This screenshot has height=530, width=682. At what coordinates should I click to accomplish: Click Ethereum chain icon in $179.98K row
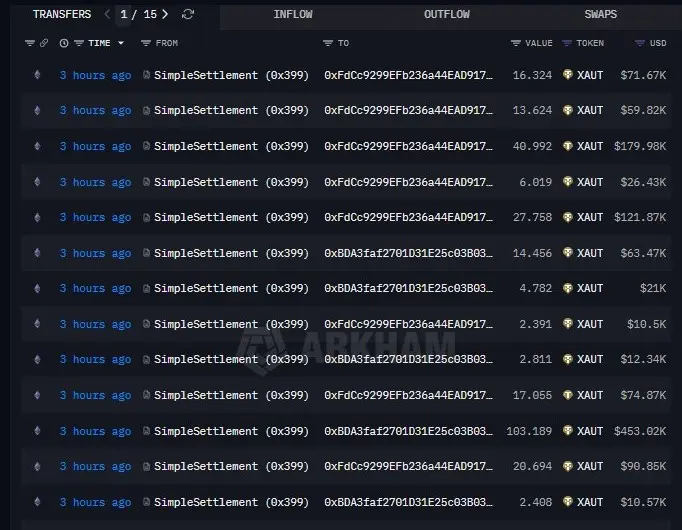[37, 146]
